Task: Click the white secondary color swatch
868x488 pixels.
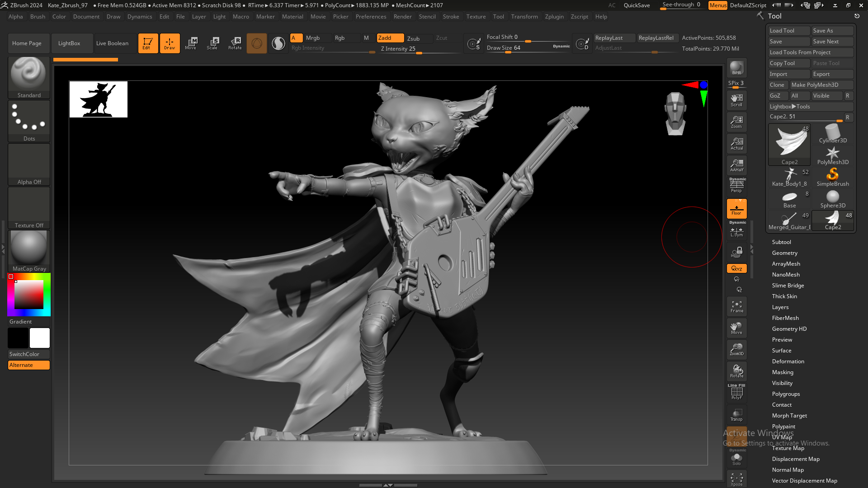Action: [x=40, y=338]
